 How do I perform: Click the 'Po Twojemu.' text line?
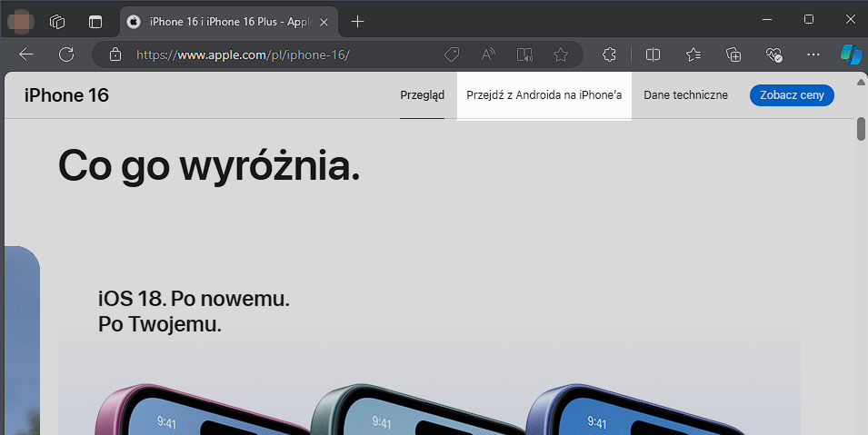point(159,324)
